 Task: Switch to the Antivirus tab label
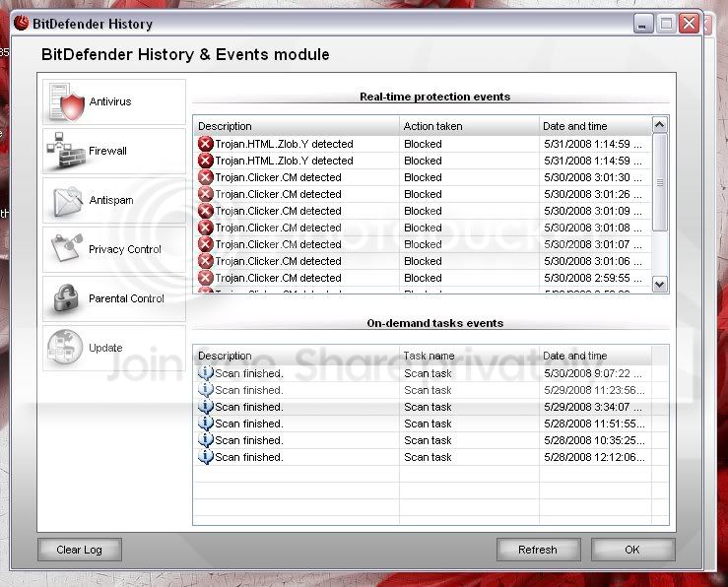coord(110,101)
